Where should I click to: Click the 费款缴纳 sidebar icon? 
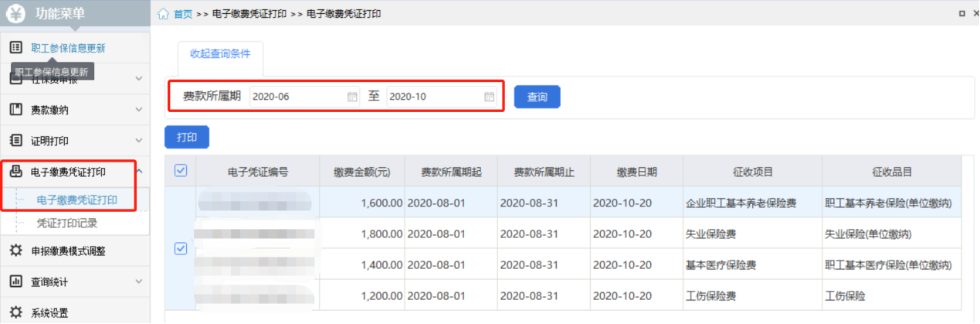(15, 110)
